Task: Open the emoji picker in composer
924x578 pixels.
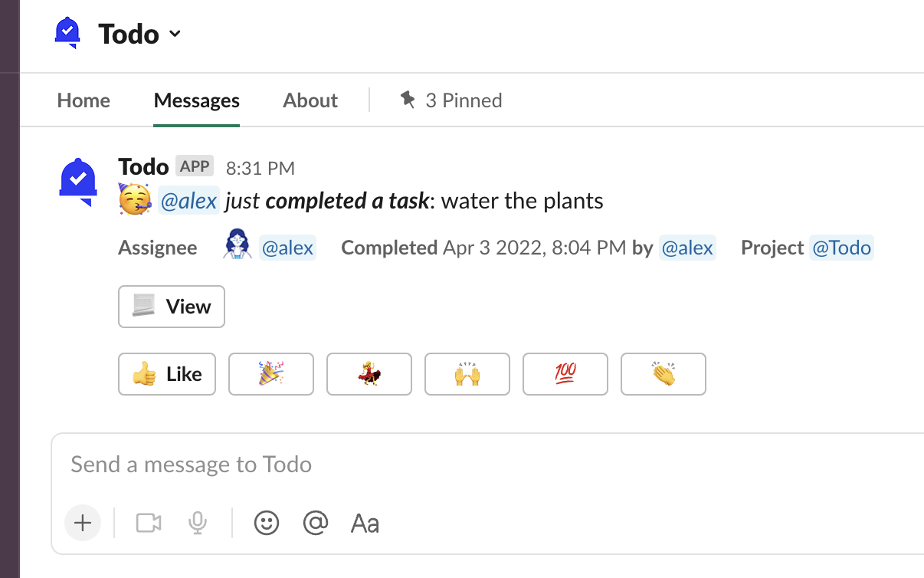Action: coord(267,524)
